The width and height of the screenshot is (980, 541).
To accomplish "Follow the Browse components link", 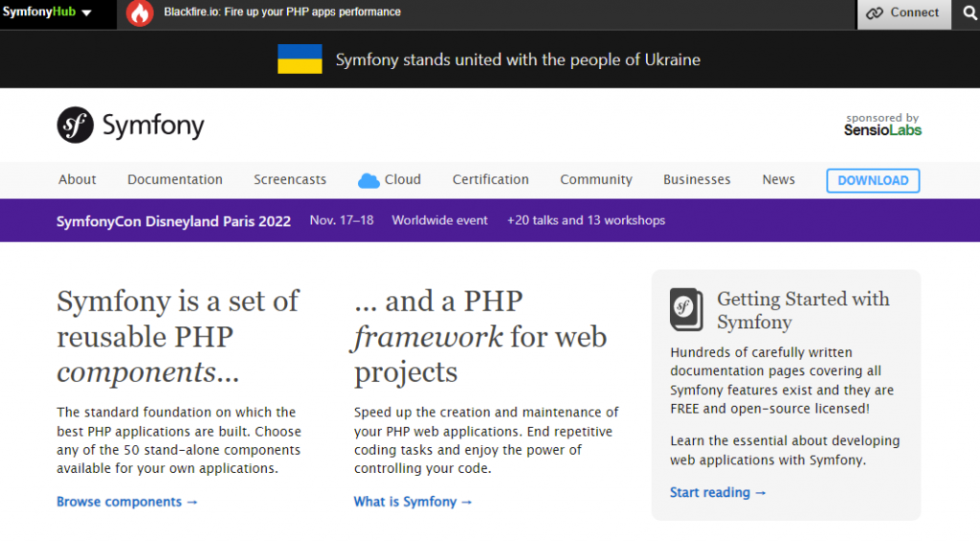I will tap(127, 502).
